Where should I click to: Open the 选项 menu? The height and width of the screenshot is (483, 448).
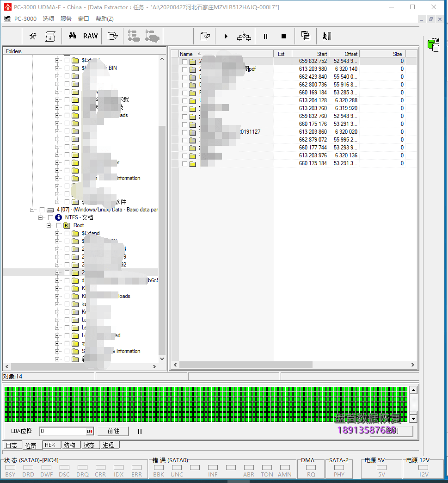49,19
